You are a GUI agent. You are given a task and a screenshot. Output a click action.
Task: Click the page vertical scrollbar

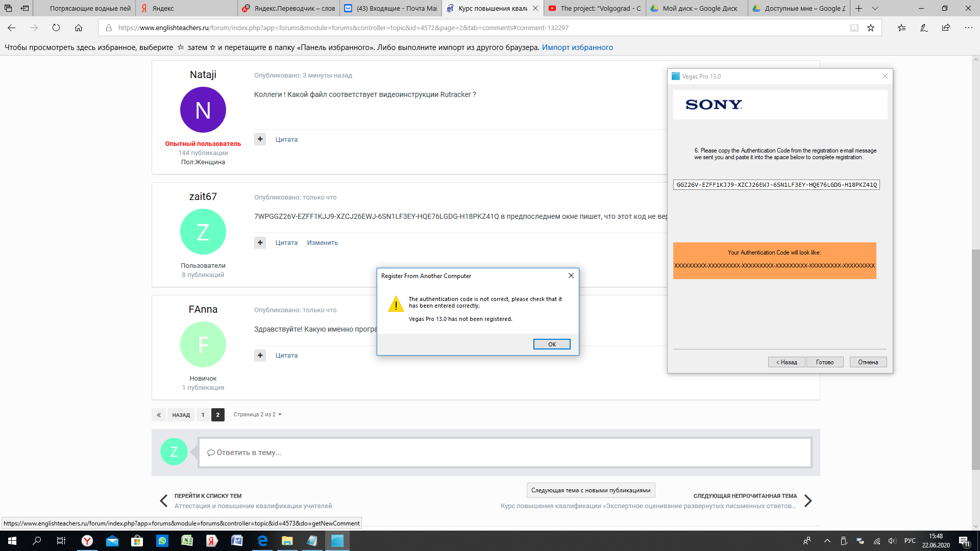975,359
